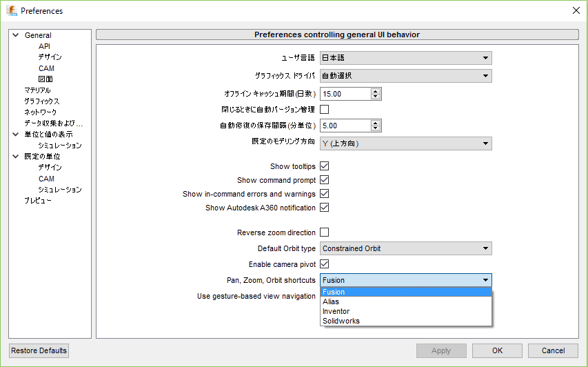Open the Default Orbit type dropdown
This screenshot has height=367, width=588.
pos(406,248)
